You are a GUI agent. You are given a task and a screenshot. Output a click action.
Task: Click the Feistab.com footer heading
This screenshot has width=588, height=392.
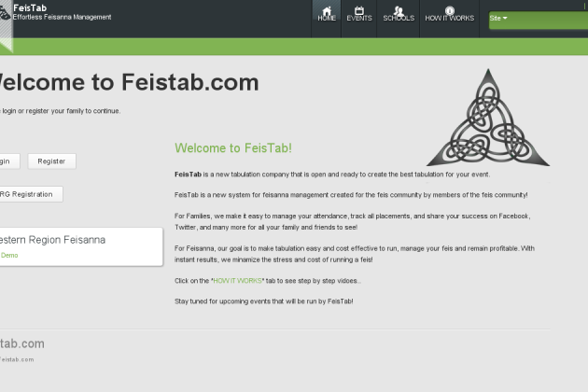click(21, 343)
